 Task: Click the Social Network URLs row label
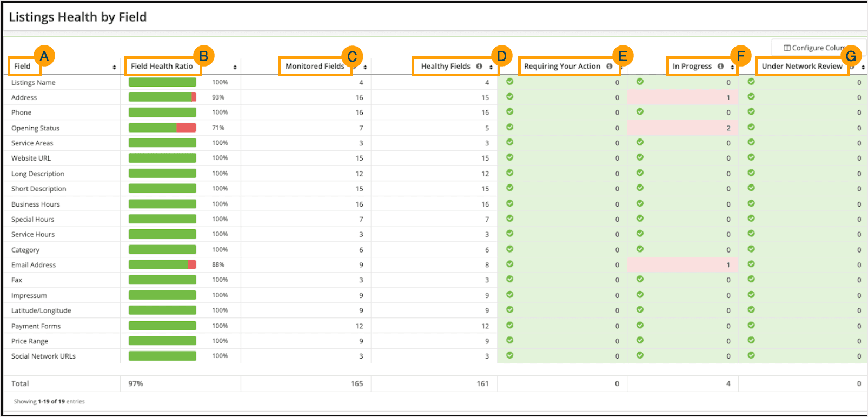click(43, 356)
